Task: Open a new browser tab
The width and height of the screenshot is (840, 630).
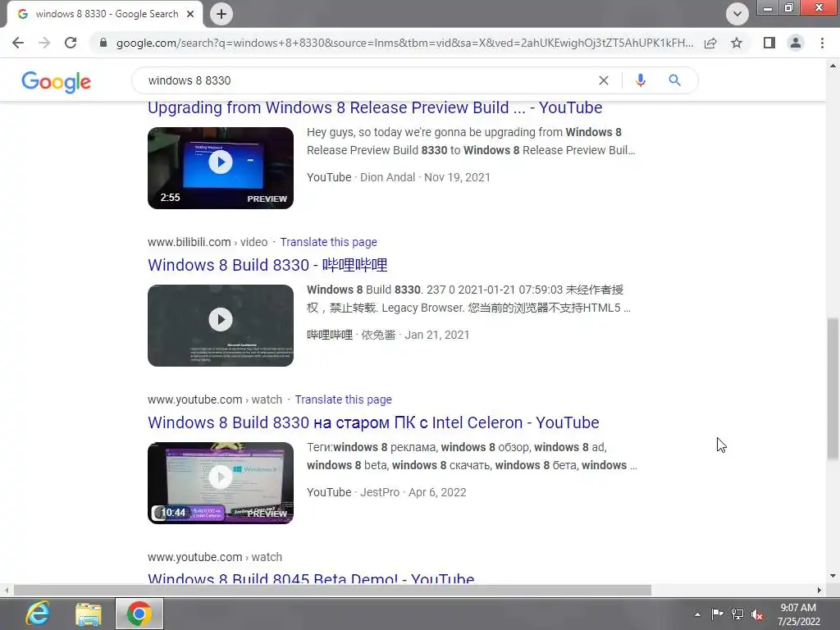Action: [x=221, y=14]
